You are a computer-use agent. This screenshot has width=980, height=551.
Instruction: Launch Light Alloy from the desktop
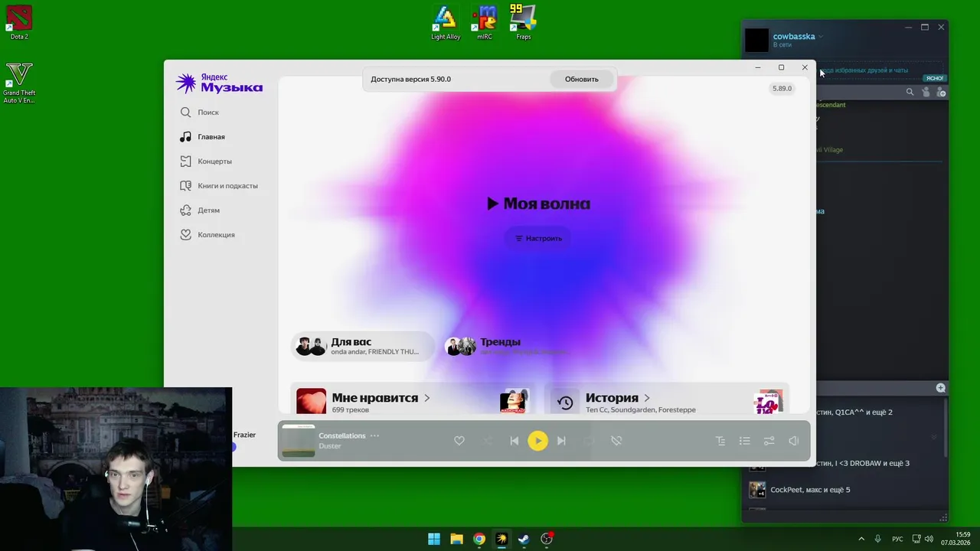[x=446, y=22]
